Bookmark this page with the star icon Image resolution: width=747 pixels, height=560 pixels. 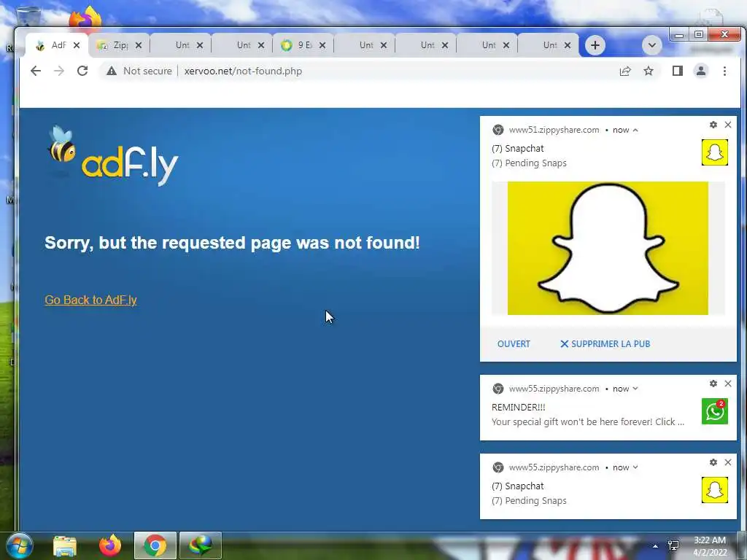649,71
